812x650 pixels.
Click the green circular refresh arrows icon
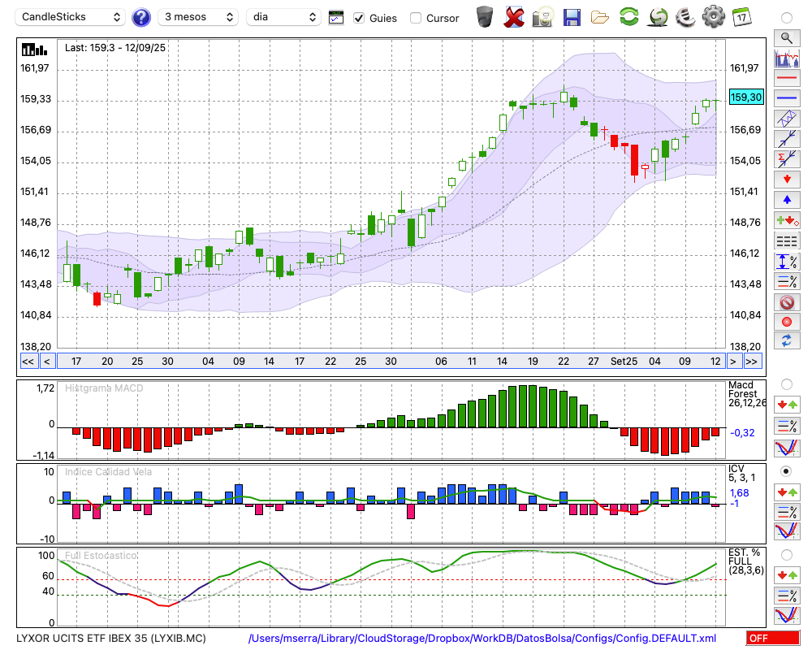pyautogui.click(x=629, y=16)
